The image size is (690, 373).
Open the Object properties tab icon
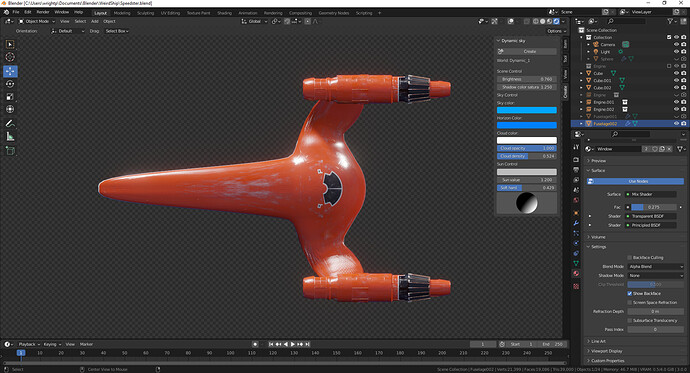coord(576,213)
